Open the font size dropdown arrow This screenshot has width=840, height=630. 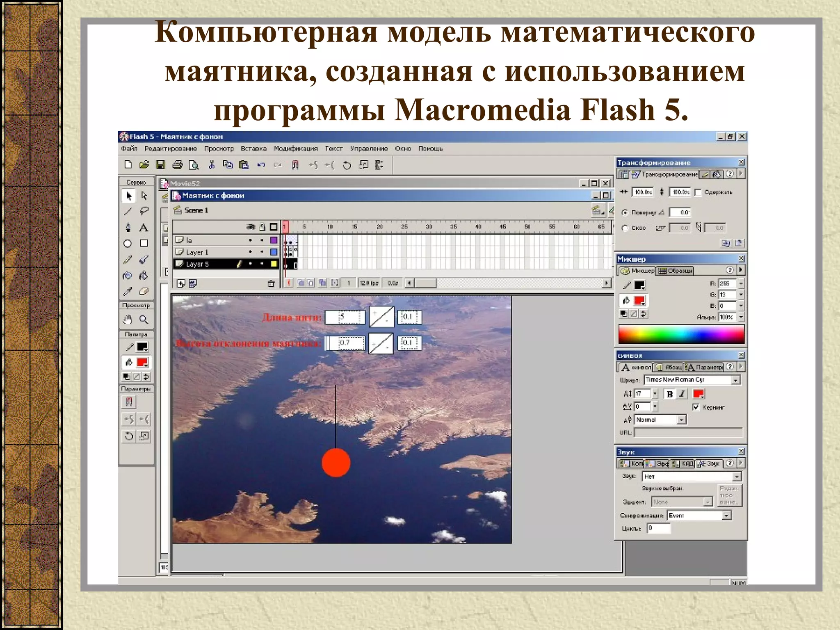pyautogui.click(x=655, y=394)
